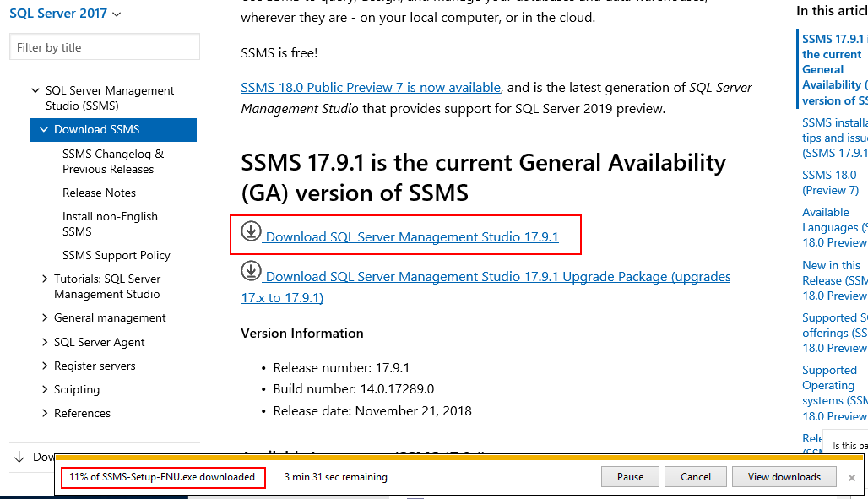Expand the SQL Server Agent section
The height and width of the screenshot is (499, 868).
pos(45,342)
